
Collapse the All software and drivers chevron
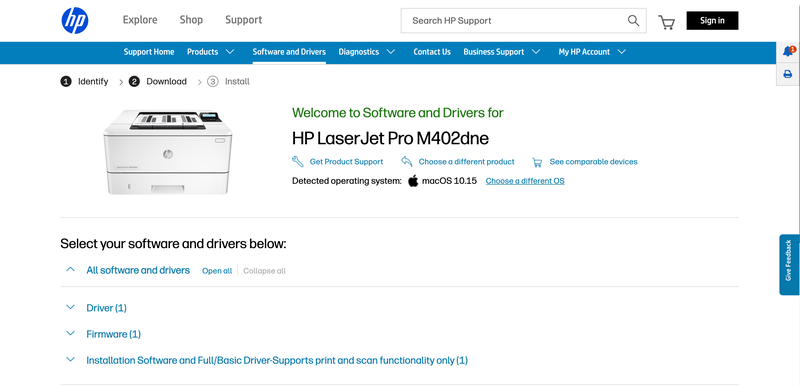(x=70, y=269)
